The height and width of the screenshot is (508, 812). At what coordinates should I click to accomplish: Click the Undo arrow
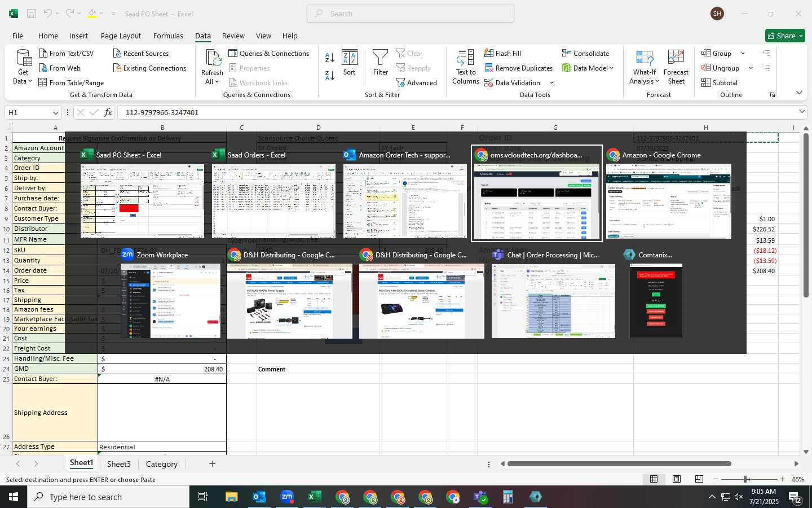[48, 14]
